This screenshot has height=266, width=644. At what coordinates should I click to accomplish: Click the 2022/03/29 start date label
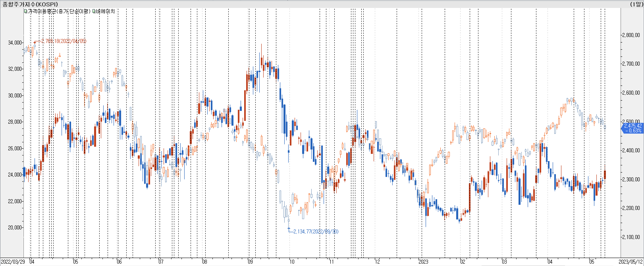(x=13, y=262)
